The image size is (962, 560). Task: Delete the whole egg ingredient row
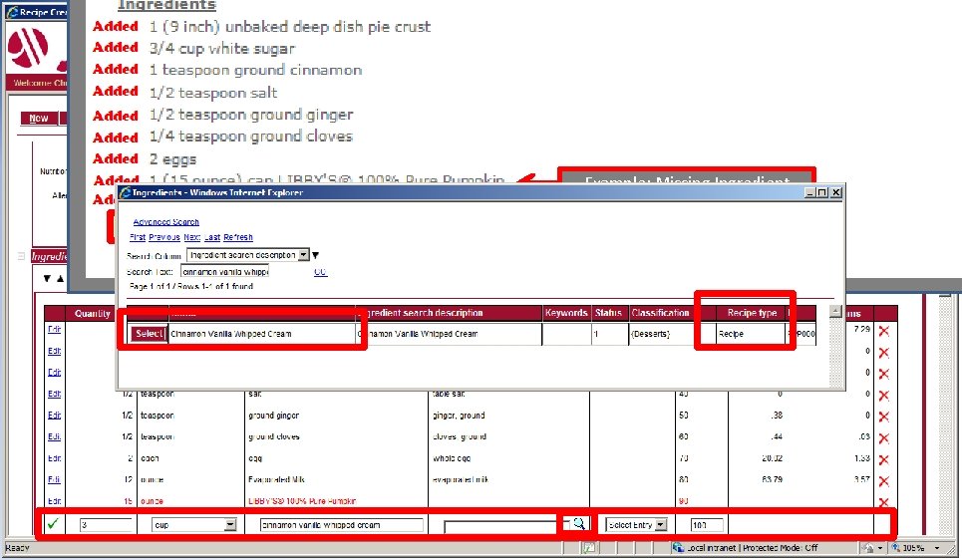[x=884, y=460]
